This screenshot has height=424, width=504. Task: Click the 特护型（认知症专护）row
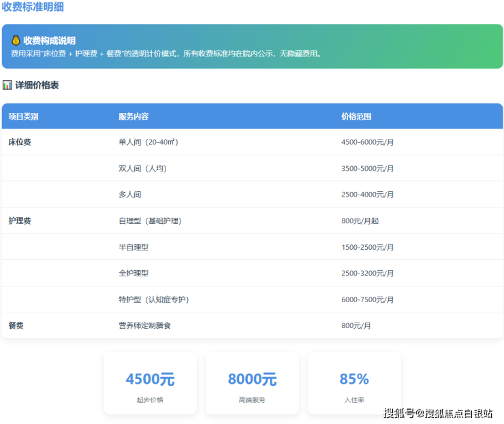tap(154, 299)
